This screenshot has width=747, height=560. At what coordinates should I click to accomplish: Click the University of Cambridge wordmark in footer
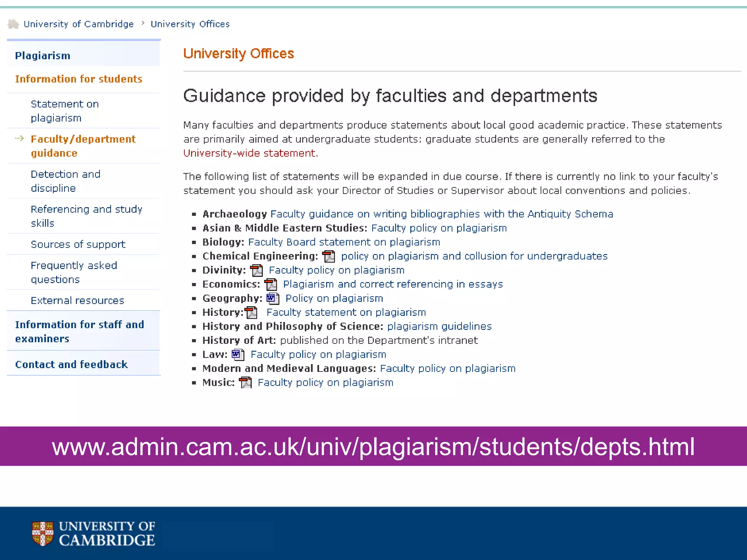(x=107, y=533)
